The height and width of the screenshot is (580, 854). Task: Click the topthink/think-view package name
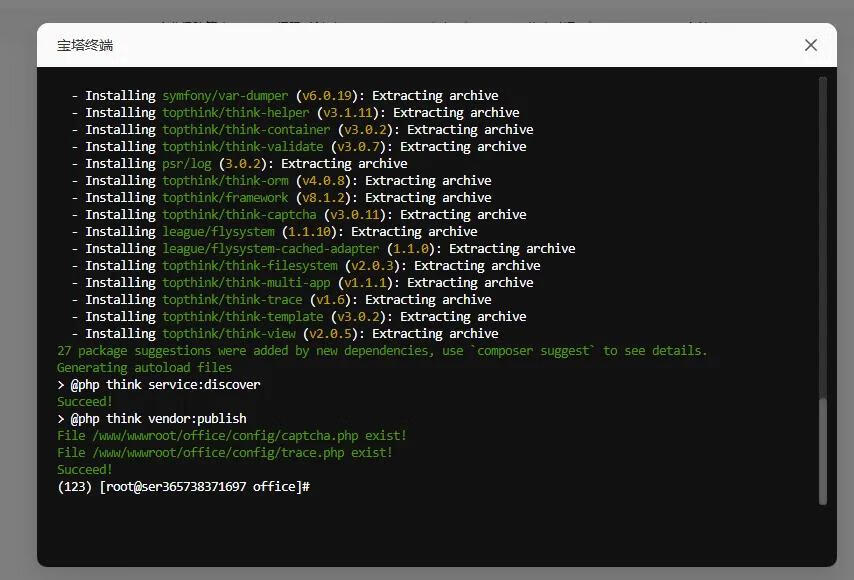pyautogui.click(x=229, y=333)
